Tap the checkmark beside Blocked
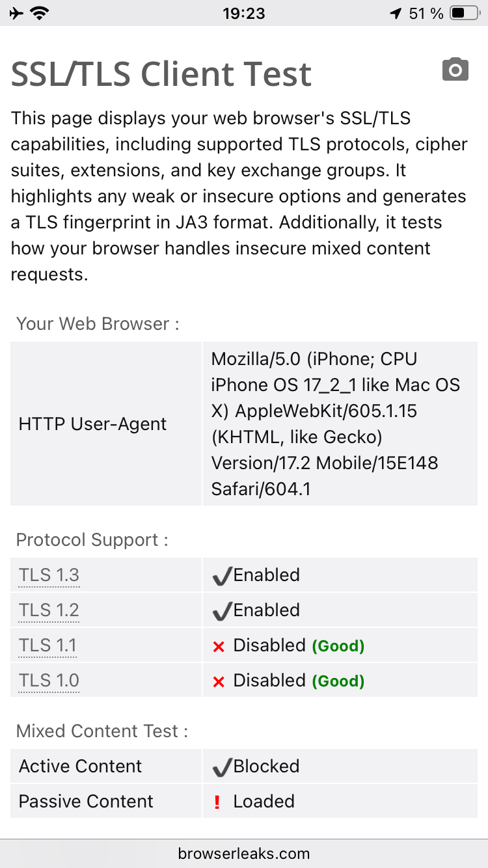The image size is (488, 868). click(222, 767)
